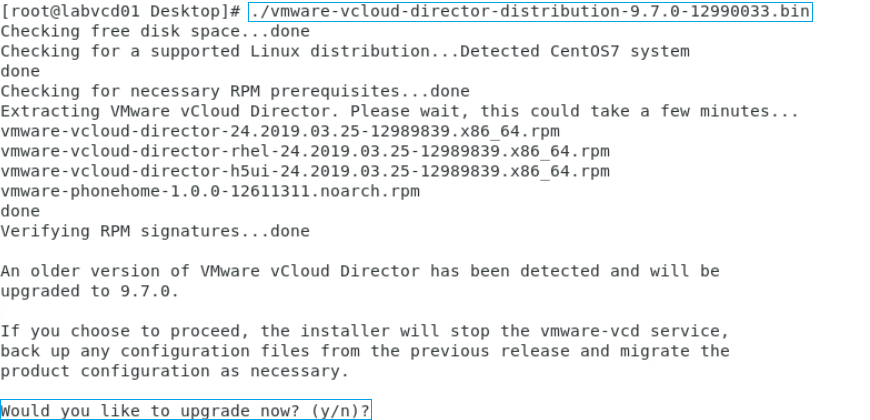Viewport: 870px width, 420px height.
Task: Click the 'Would you like to upgrade now?' prompt
Action: [185, 410]
